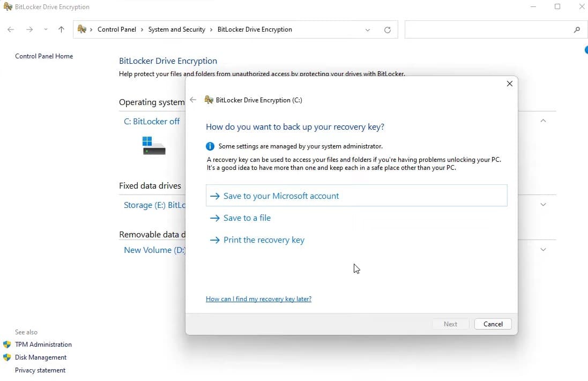Select System and Security breadcrumb
Screen dimensions: 588x381
(176, 30)
